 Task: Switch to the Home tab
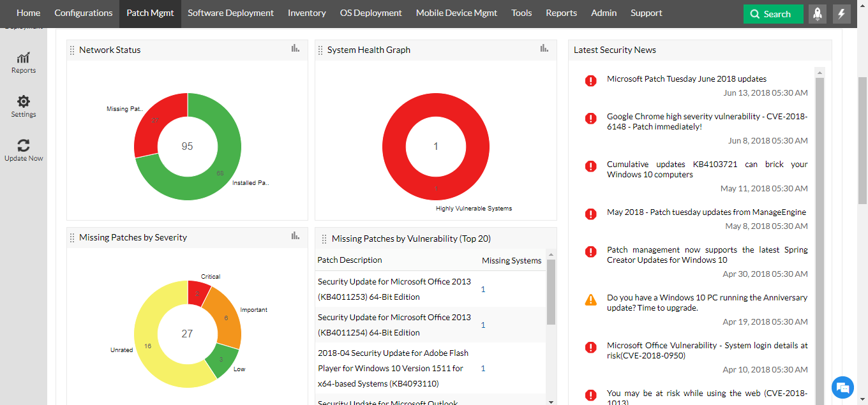[27, 13]
